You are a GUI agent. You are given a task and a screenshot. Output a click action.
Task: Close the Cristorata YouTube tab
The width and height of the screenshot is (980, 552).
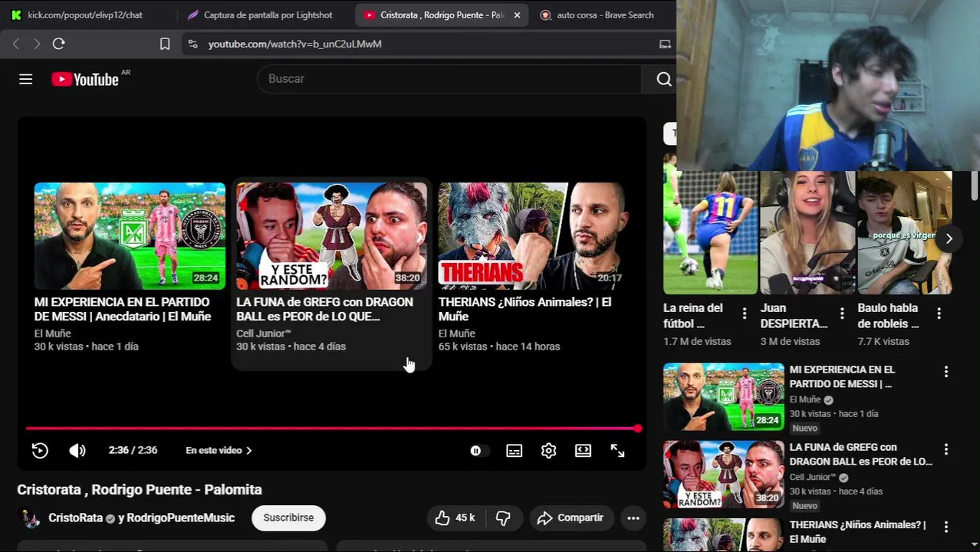517,15
